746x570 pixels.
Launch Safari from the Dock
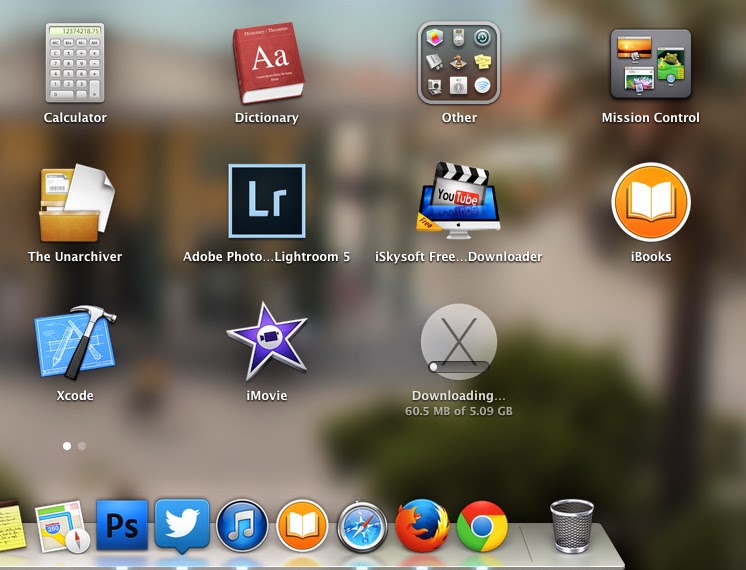[362, 526]
